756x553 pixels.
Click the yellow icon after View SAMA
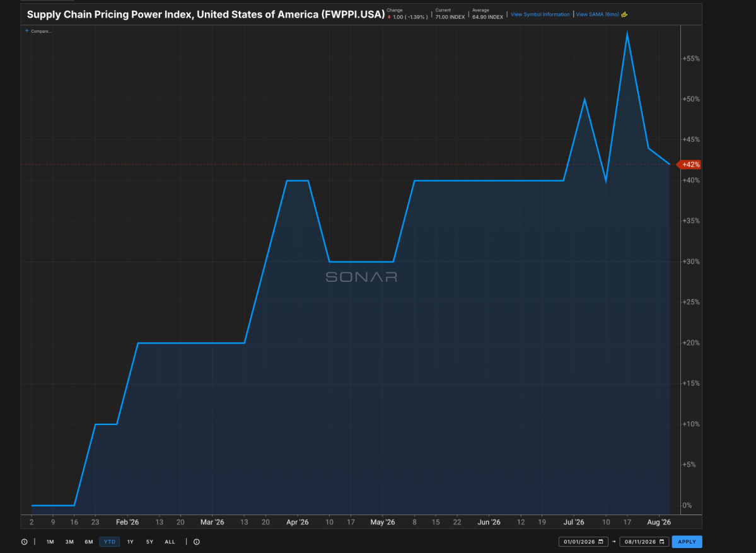click(x=624, y=15)
